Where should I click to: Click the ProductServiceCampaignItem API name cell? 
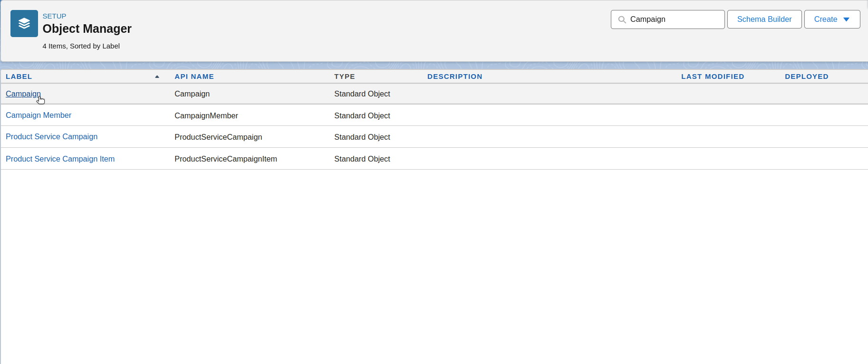point(226,159)
